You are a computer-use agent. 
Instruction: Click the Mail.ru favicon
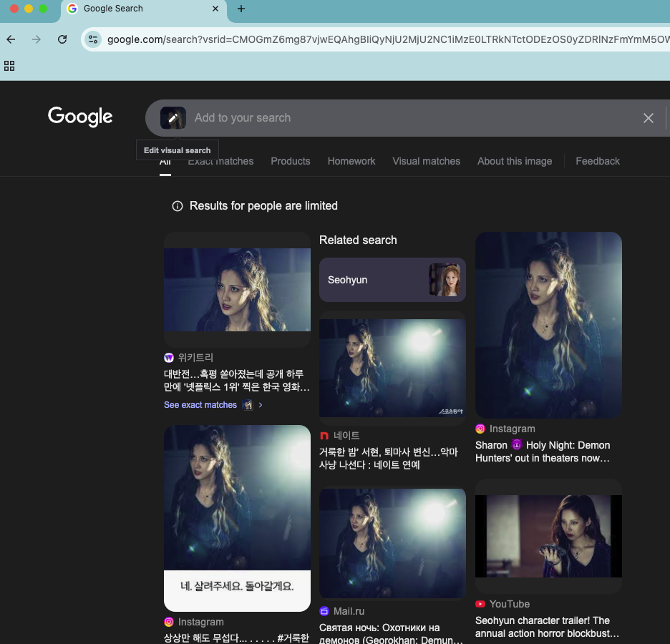pos(324,610)
